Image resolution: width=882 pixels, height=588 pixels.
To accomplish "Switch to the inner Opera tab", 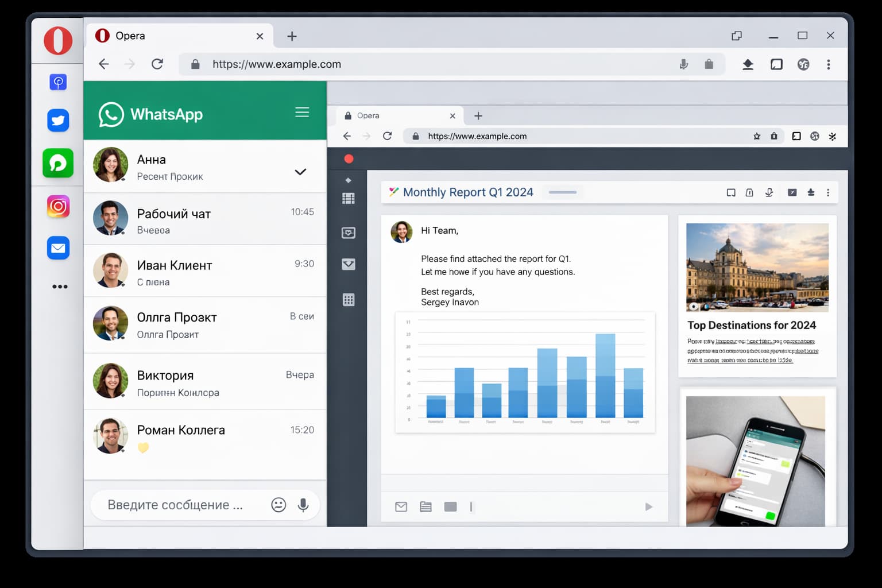I will (x=396, y=115).
